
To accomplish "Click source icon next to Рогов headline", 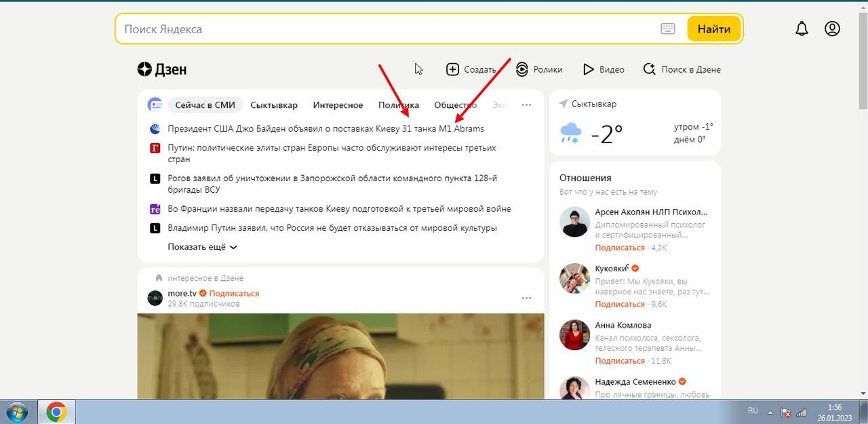I will pyautogui.click(x=155, y=178).
